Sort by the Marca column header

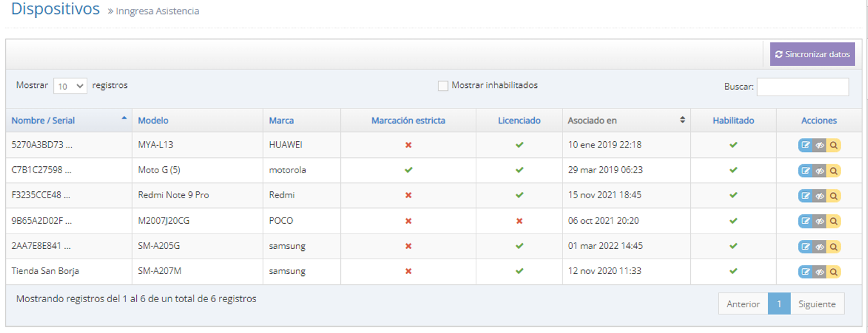tap(281, 121)
